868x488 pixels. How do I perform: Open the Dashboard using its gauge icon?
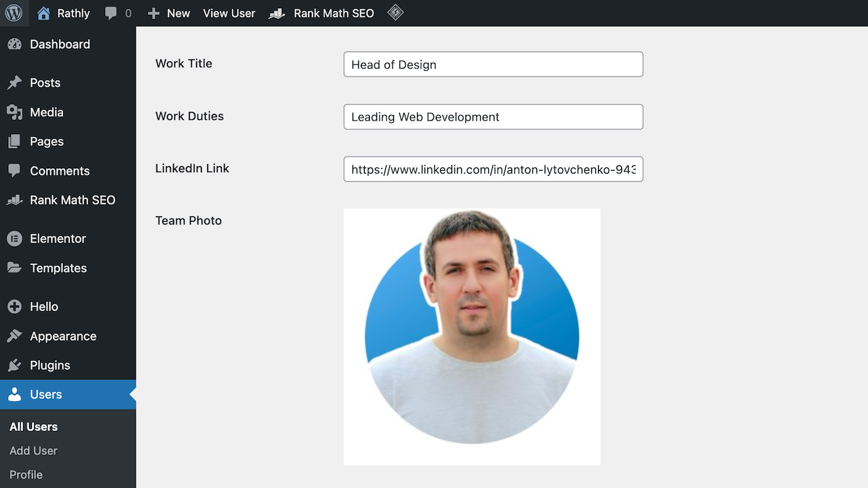pyautogui.click(x=15, y=44)
